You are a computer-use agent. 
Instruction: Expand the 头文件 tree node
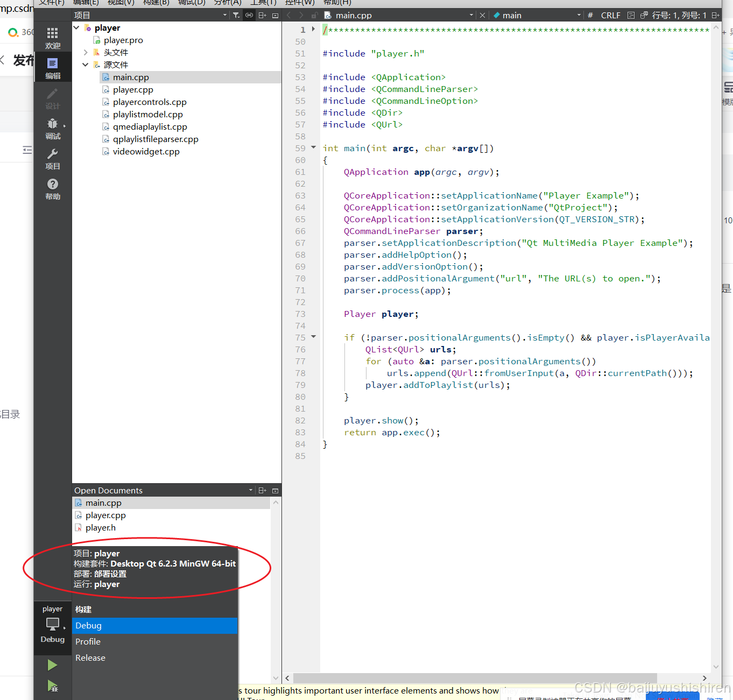tap(85, 52)
